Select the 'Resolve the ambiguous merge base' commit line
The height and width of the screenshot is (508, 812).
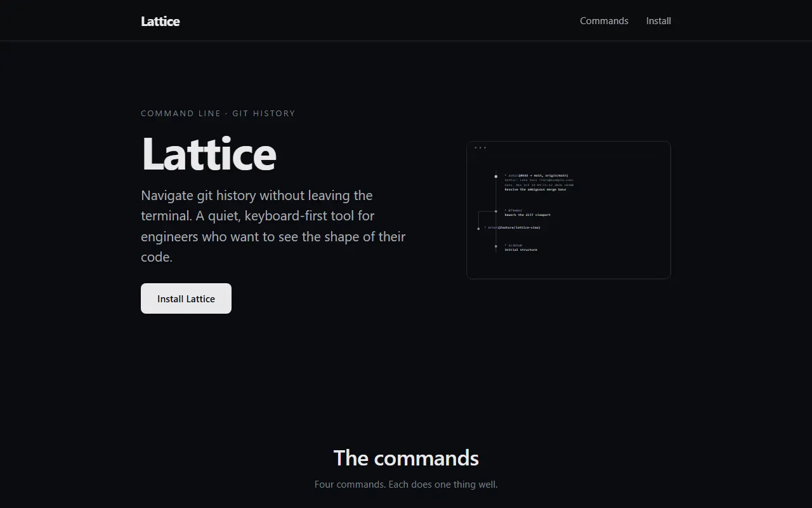[535, 189]
